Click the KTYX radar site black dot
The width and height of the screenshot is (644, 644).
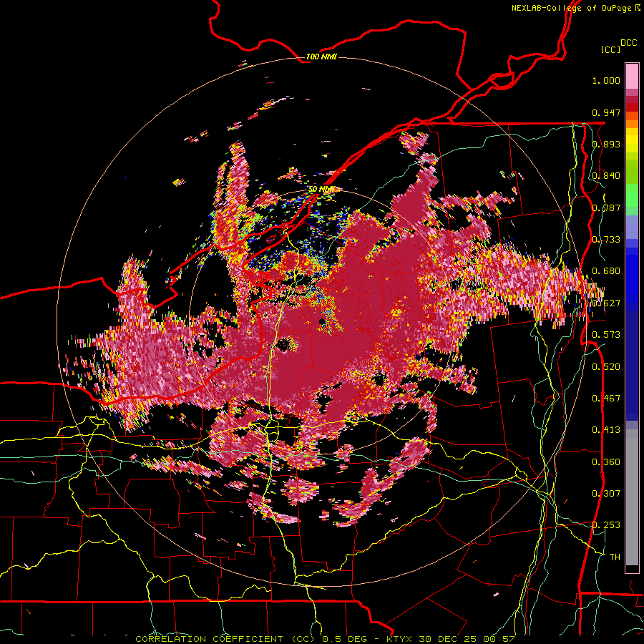[322, 321]
